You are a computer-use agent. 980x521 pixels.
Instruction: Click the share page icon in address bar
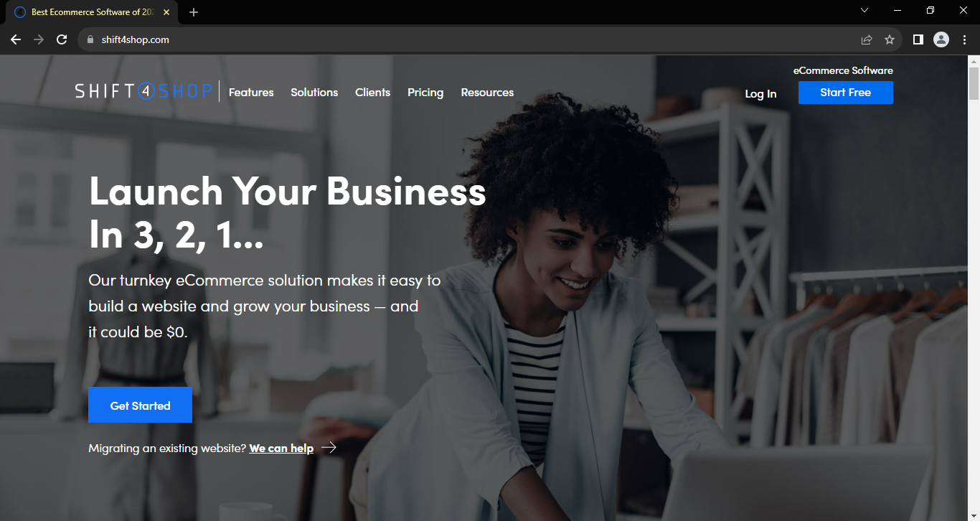[x=867, y=39]
